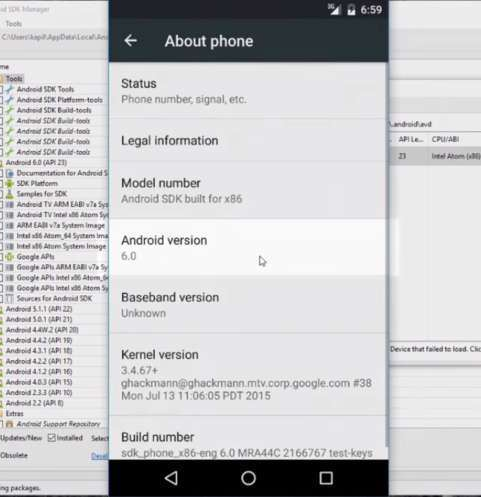The width and height of the screenshot is (481, 497).
Task: Open Status in About phone
Action: click(247, 91)
